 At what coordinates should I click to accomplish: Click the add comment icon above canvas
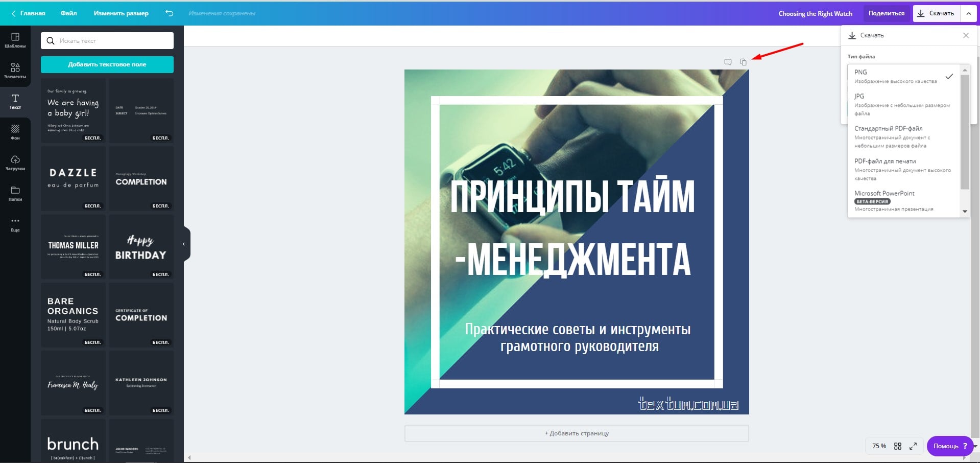click(x=728, y=62)
